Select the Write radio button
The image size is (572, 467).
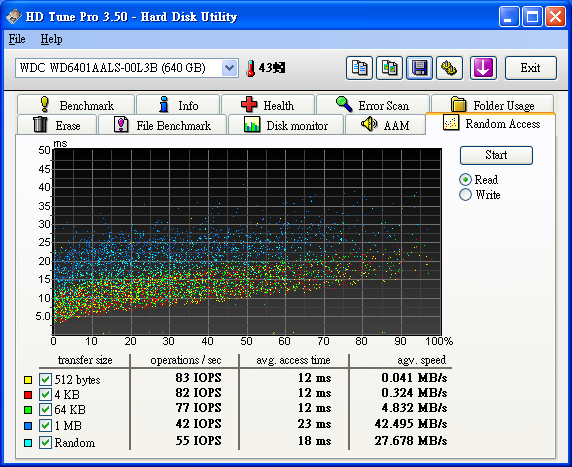(465, 194)
